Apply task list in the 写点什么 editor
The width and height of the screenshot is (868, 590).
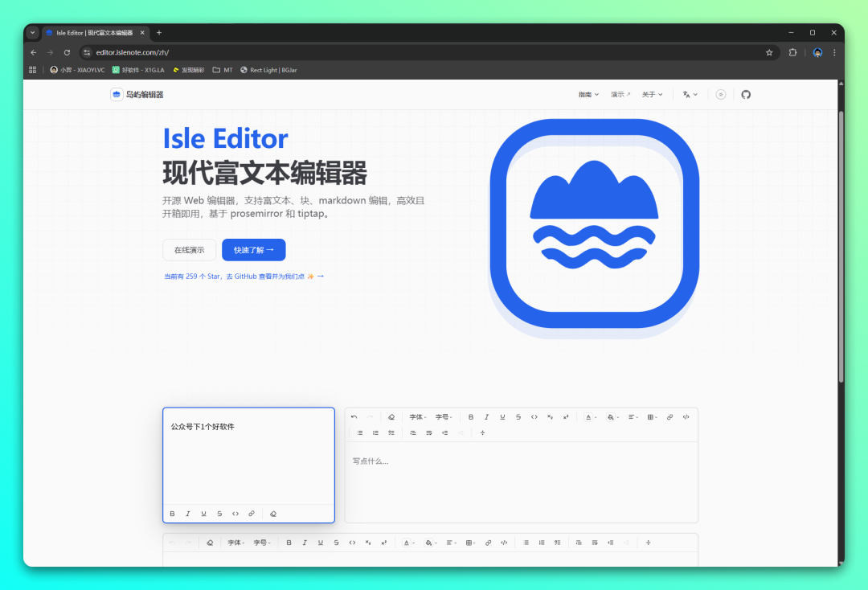(391, 432)
